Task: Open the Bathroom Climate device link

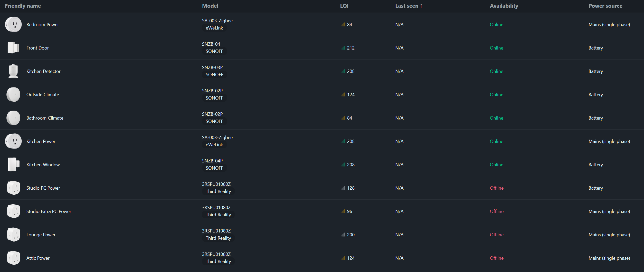Action: (x=45, y=118)
